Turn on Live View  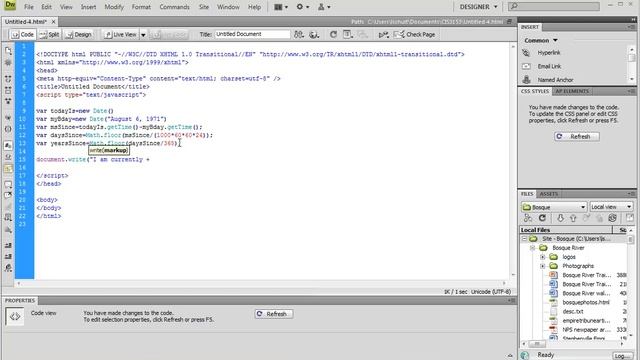(120, 35)
